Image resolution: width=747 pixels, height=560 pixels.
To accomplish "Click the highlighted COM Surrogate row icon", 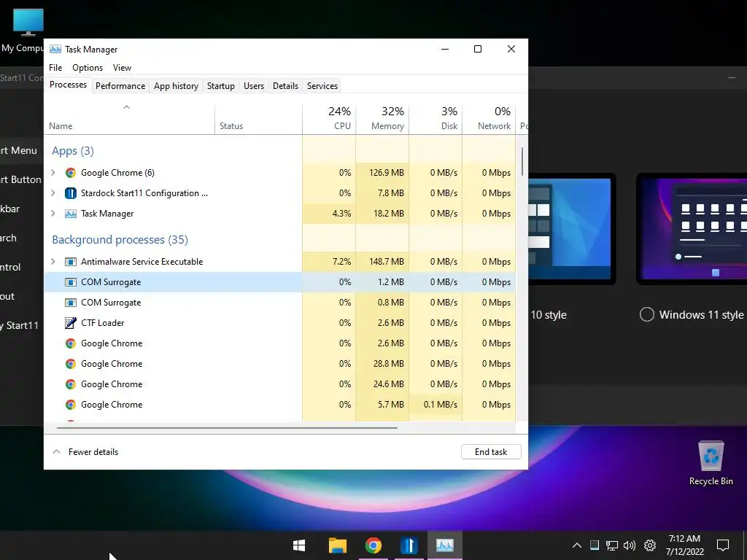I will click(x=71, y=282).
